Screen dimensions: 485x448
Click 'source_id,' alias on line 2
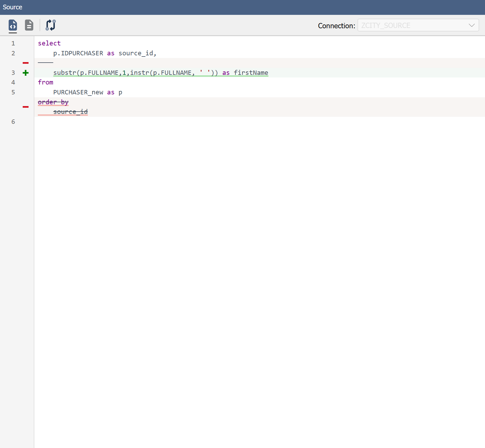click(137, 53)
